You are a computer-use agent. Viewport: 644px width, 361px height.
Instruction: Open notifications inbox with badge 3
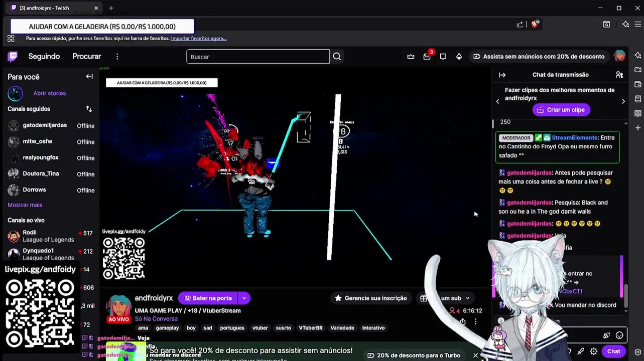pos(427,57)
